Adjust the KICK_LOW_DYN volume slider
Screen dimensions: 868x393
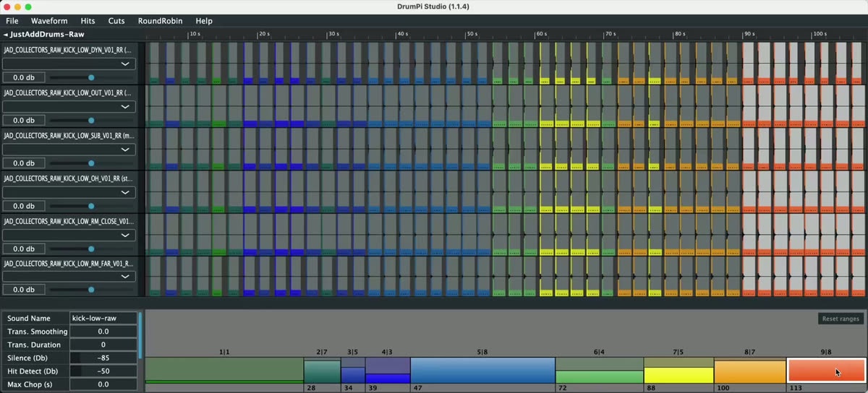(x=91, y=77)
